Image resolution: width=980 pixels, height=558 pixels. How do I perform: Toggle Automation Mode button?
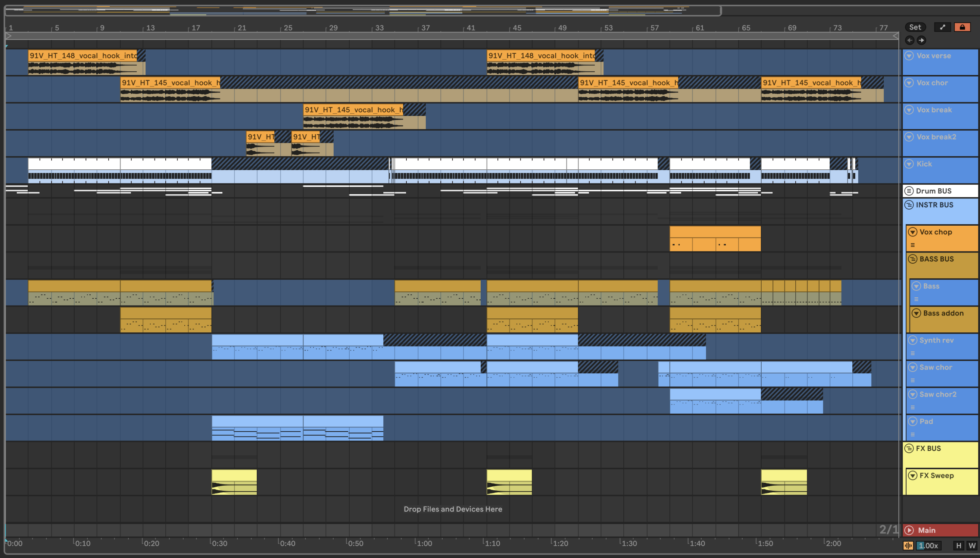[942, 27]
